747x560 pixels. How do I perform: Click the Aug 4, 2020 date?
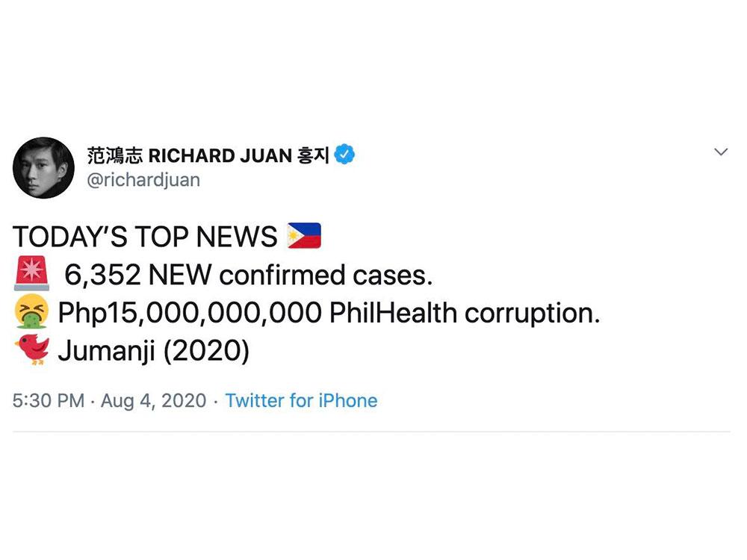point(153,401)
